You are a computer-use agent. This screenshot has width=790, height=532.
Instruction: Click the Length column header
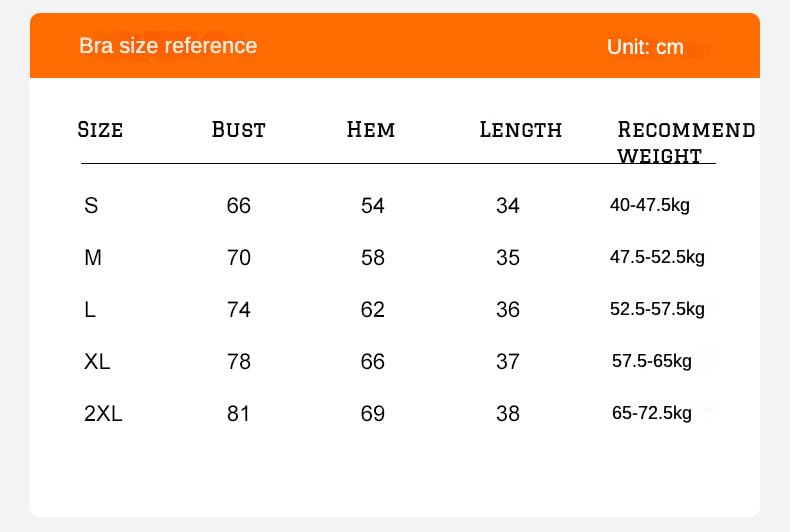coord(521,130)
